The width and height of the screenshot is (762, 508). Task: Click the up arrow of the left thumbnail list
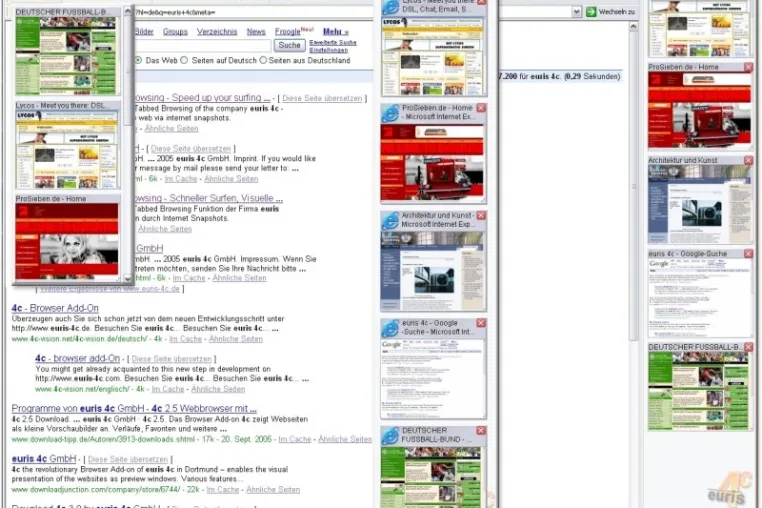click(x=128, y=11)
